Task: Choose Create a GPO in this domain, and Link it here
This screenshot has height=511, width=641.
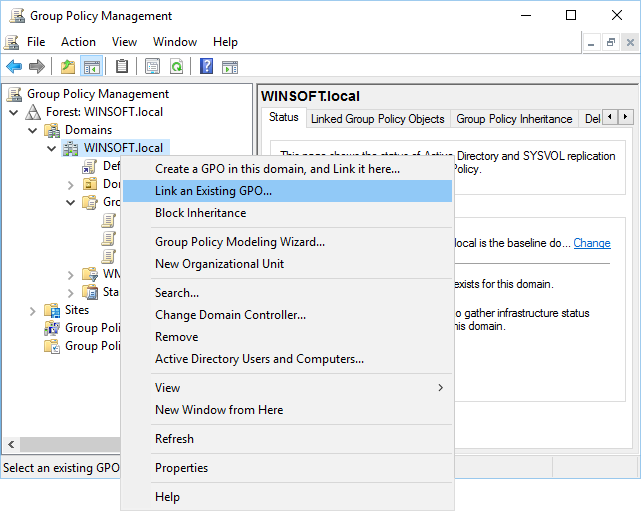Action: tap(287, 169)
